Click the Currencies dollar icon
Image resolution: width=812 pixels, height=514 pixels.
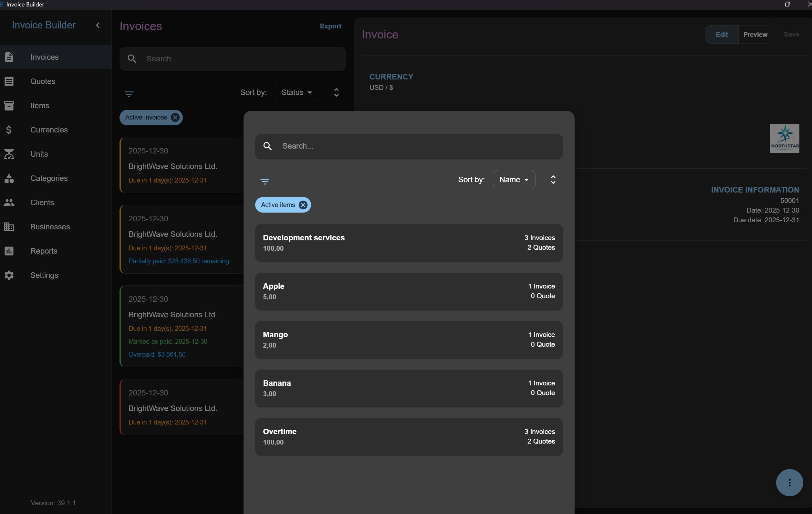point(9,130)
